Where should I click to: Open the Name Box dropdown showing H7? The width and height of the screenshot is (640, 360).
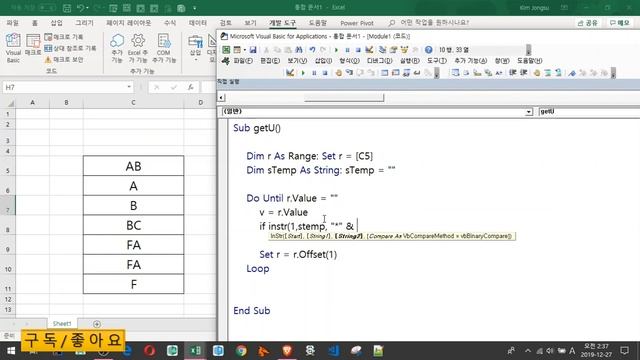click(129, 87)
